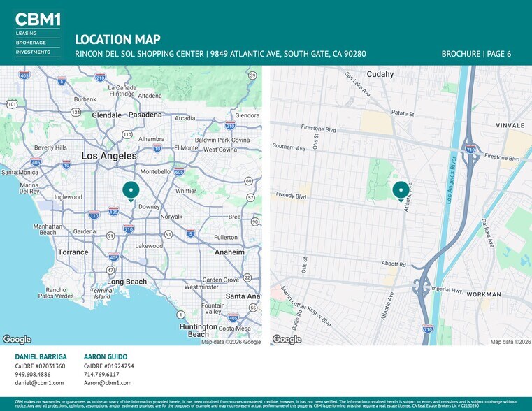Click the Interstate 605 shield near Montebello
This screenshot has height=411, width=532.
[179, 171]
